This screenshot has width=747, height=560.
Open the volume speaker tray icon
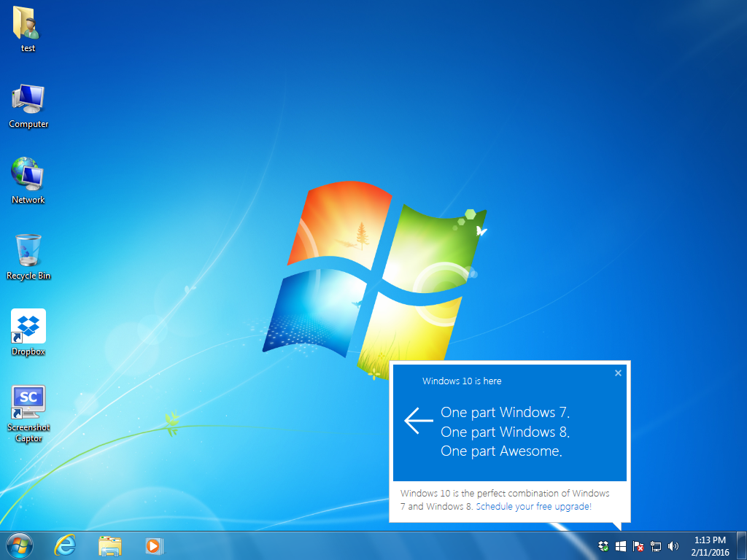pos(673,546)
